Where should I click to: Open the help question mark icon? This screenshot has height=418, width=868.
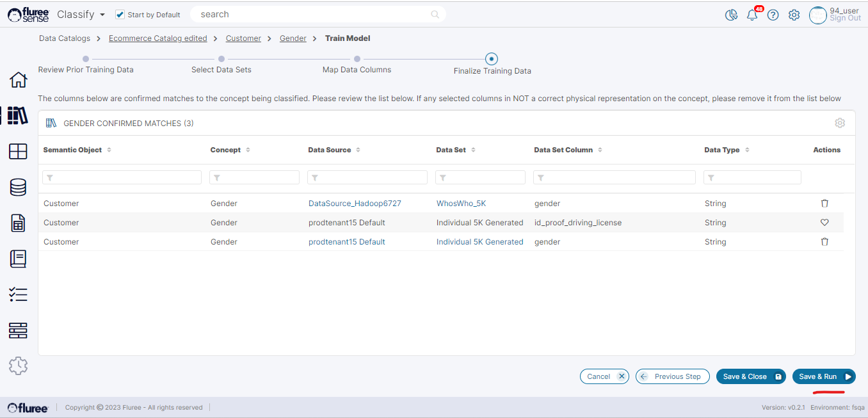(773, 15)
